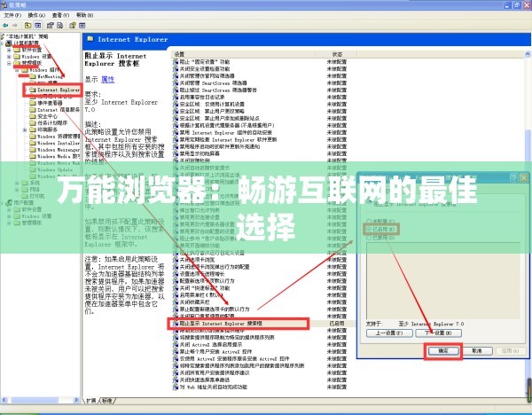
Task: Click the folder icon of 事件查看器
Action: click(x=33, y=103)
